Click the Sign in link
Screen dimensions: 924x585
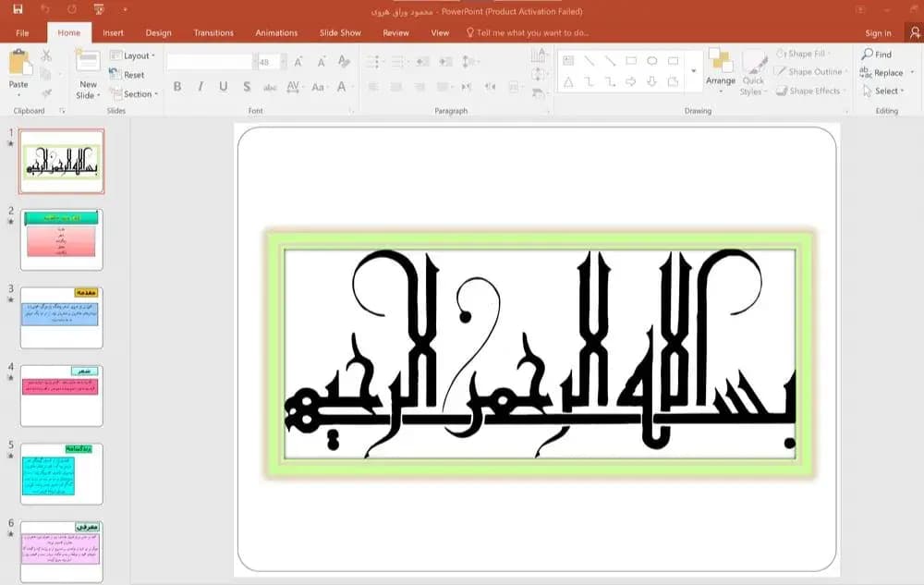pos(878,33)
